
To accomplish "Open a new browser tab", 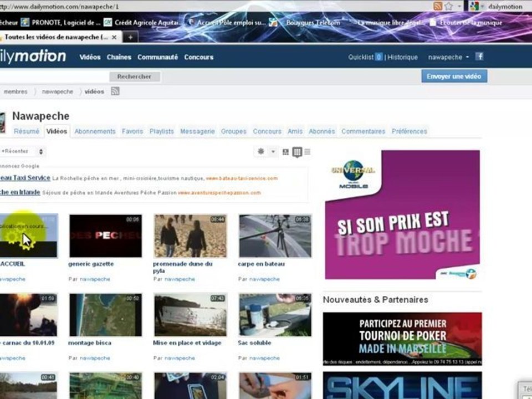I will (130, 37).
